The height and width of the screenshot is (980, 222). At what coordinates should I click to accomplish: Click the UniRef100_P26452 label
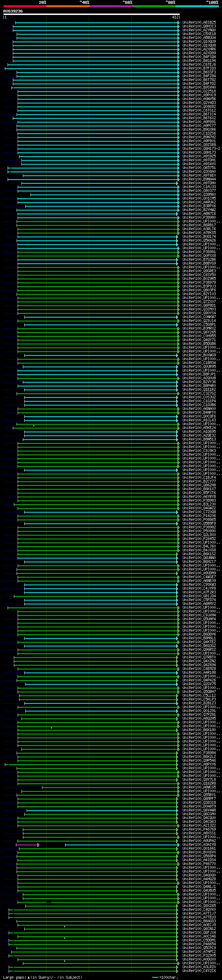pyautogui.click(x=199, y=539)
